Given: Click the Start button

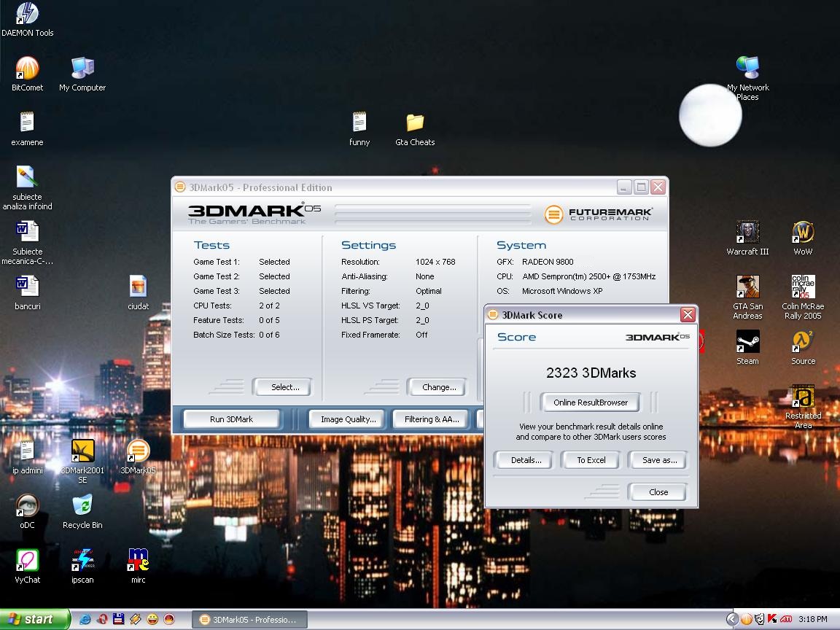Looking at the screenshot, I should pyautogui.click(x=34, y=619).
